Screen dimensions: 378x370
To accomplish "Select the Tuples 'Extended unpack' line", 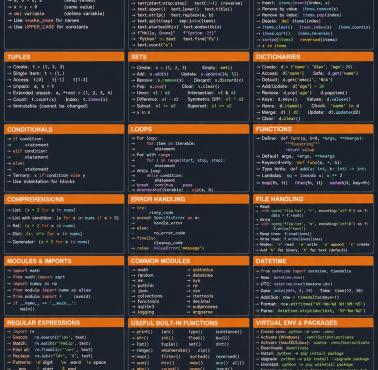I will 60,93.
